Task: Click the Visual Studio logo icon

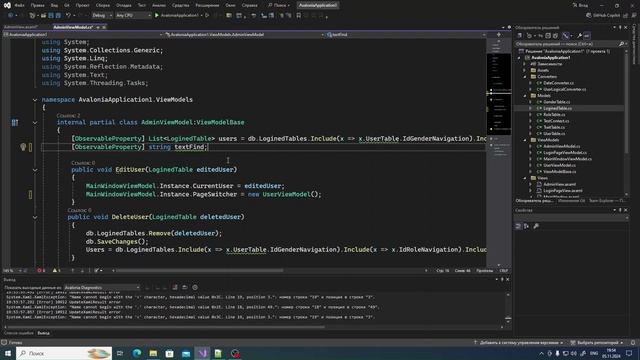Action: click(7, 5)
